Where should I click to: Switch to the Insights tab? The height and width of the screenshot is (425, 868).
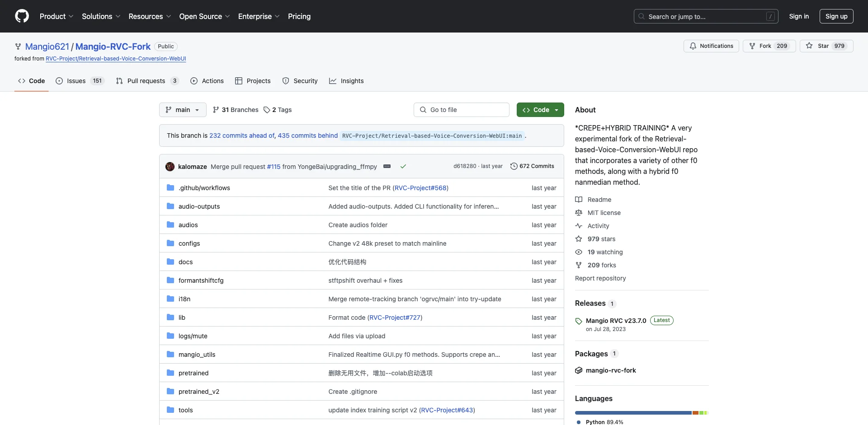346,81
